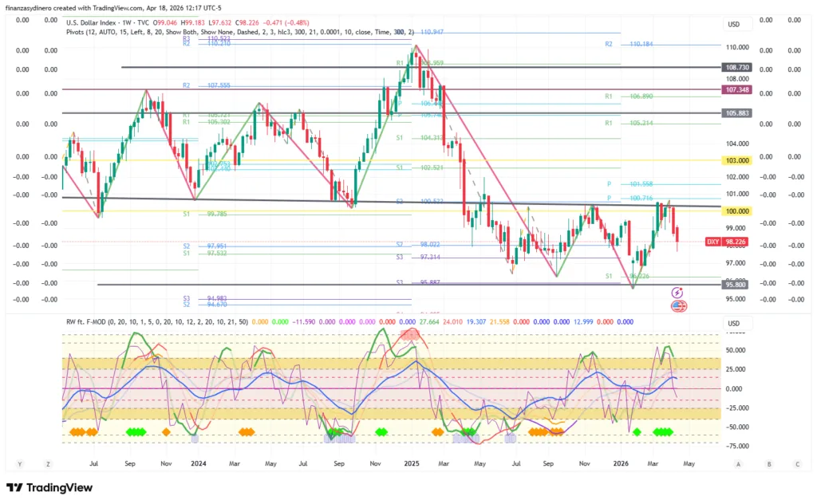Image resolution: width=817 pixels, height=504 pixels.
Task: Click the US flag economic event icon
Action: click(677, 305)
